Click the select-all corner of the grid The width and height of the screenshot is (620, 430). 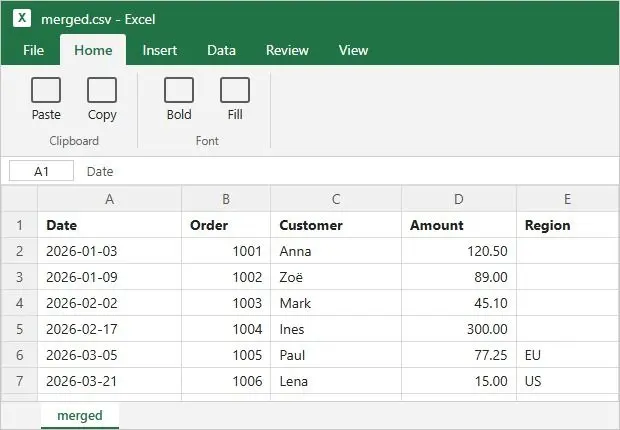coord(19,199)
